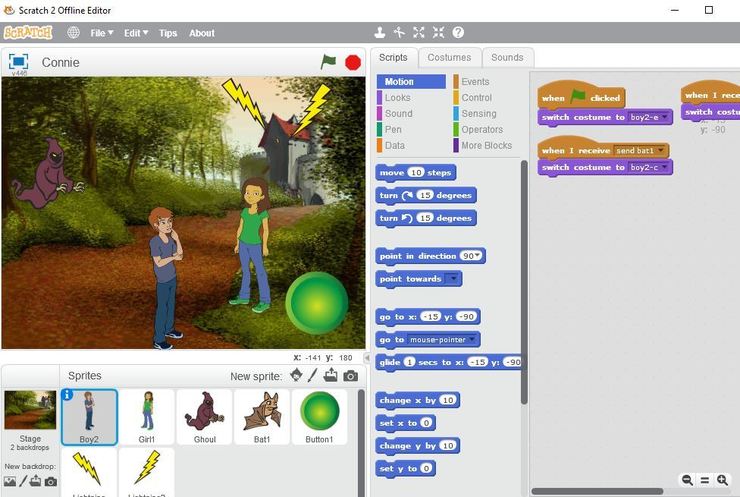740x497 pixels.
Task: Click the Scratch logo
Action: click(x=28, y=33)
